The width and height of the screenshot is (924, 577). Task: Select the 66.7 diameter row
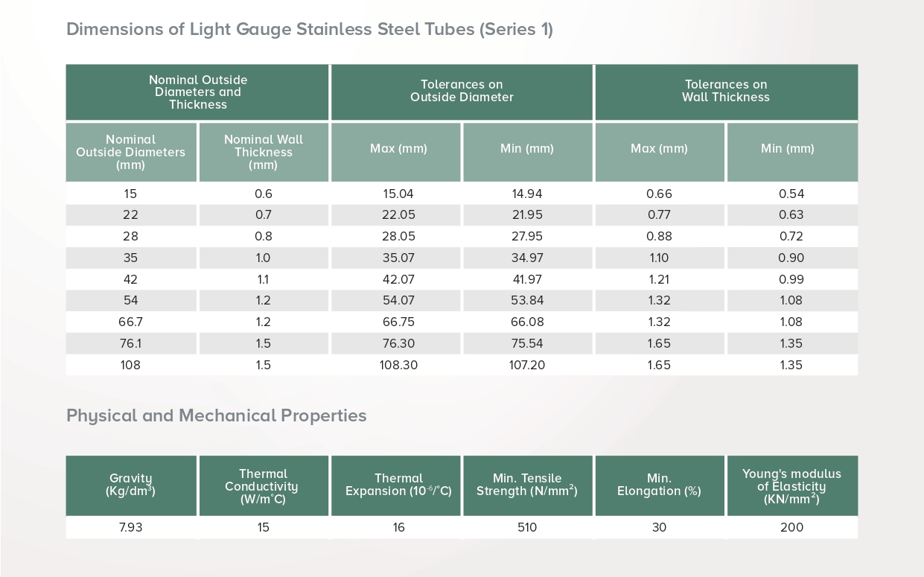click(x=131, y=322)
